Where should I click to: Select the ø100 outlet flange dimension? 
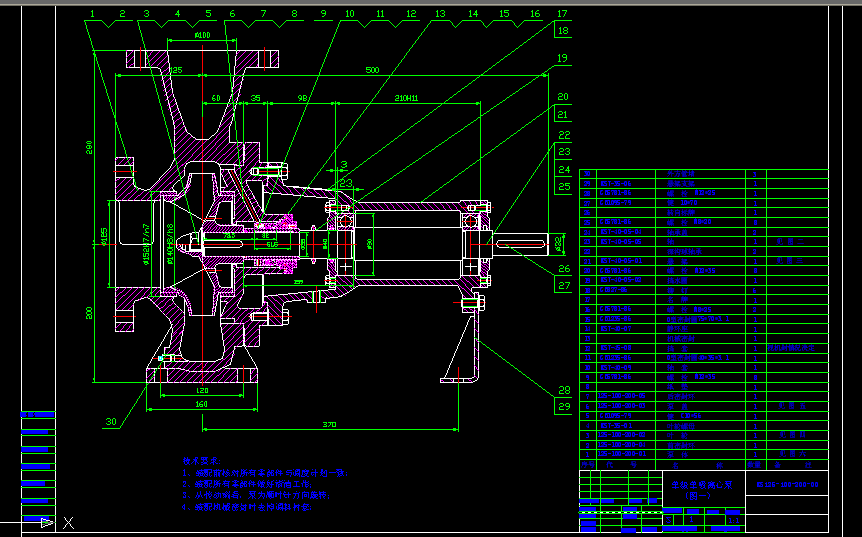(202, 36)
